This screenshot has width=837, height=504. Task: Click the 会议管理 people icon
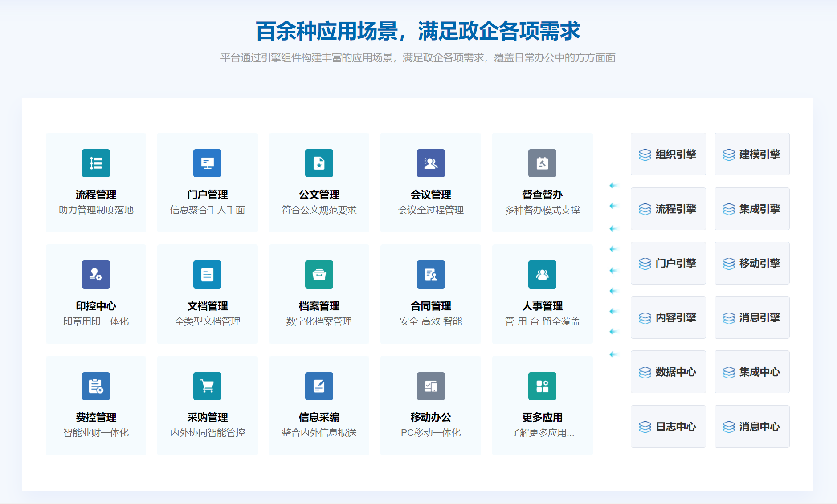point(431,163)
